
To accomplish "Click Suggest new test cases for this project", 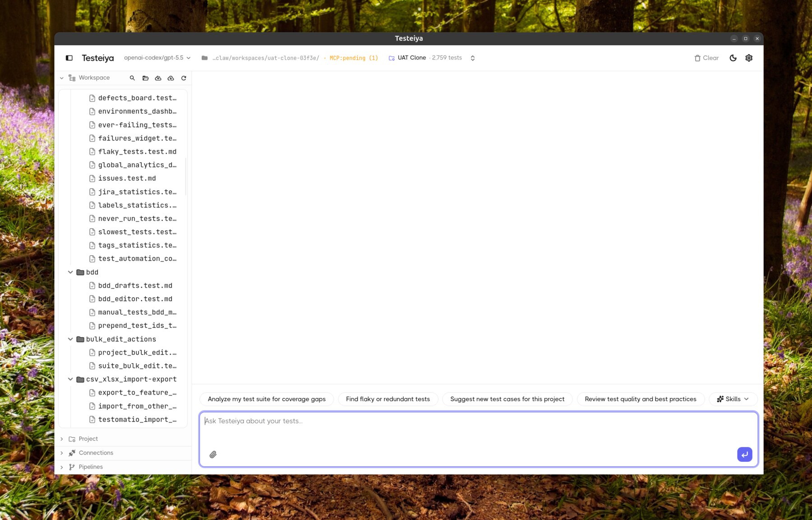I will coord(507,399).
